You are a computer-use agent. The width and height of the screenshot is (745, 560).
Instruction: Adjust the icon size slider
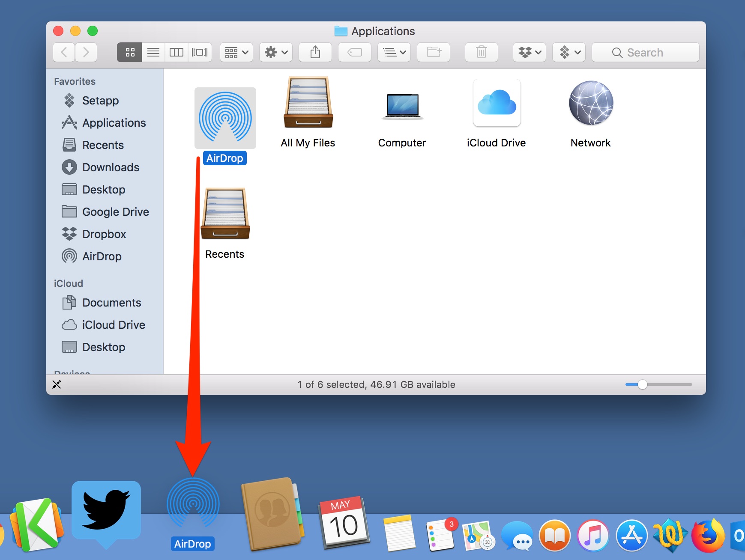[x=642, y=384]
